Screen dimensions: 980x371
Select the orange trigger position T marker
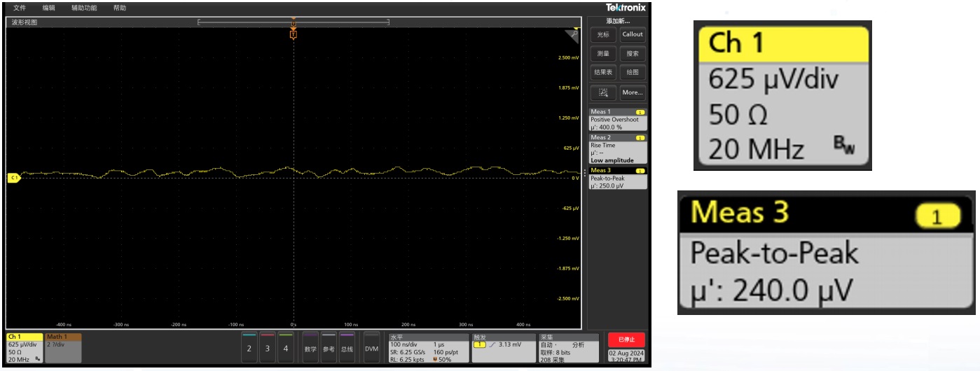pos(294,34)
